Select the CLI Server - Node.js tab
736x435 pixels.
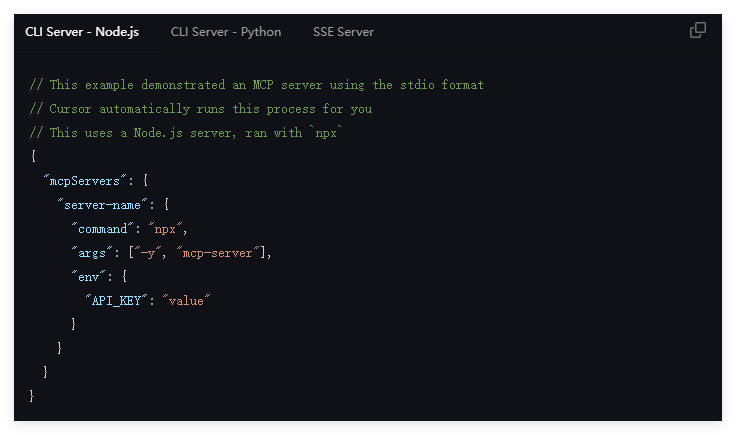pos(82,32)
